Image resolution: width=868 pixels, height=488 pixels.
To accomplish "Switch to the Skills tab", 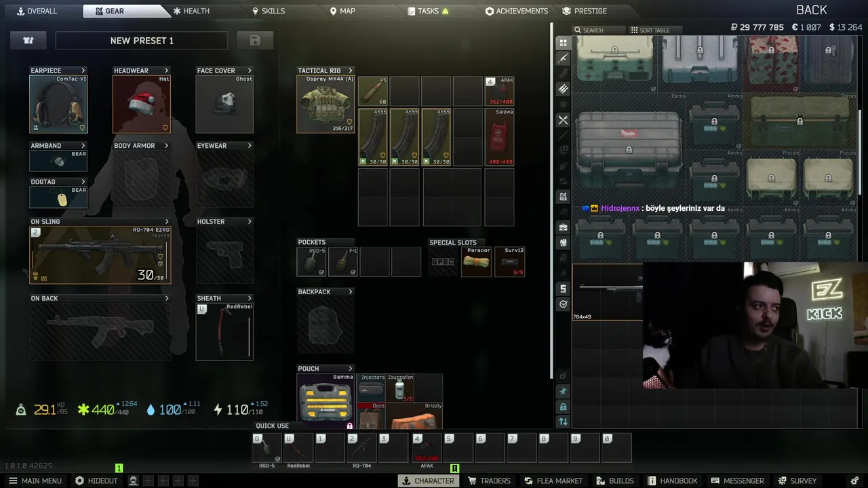I will click(x=269, y=11).
